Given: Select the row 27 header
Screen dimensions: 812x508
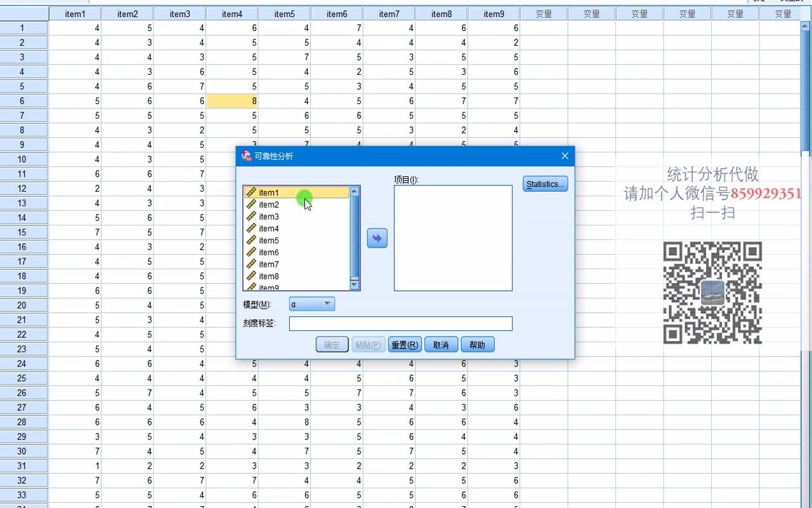Looking at the screenshot, I should tap(23, 408).
